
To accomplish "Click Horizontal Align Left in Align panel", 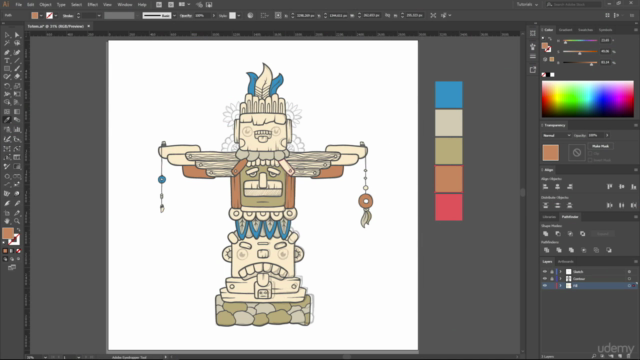I will point(545,187).
